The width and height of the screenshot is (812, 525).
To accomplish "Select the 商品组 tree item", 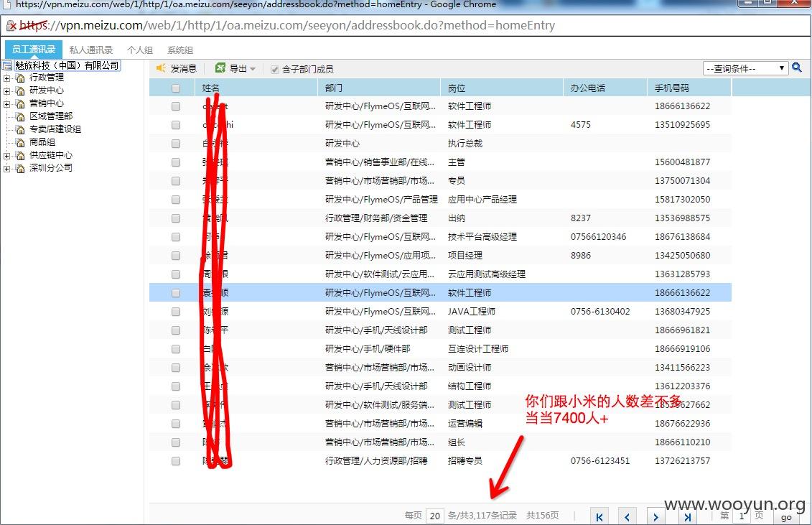I will 42,142.
